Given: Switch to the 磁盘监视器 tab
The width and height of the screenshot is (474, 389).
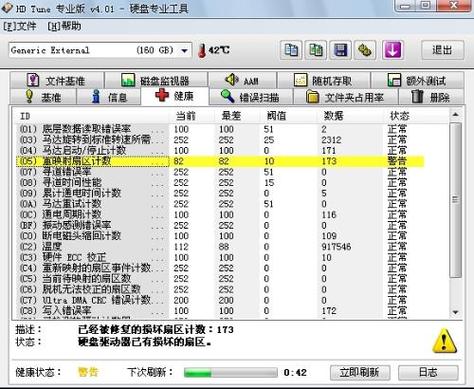Looking at the screenshot, I should pos(156,80).
